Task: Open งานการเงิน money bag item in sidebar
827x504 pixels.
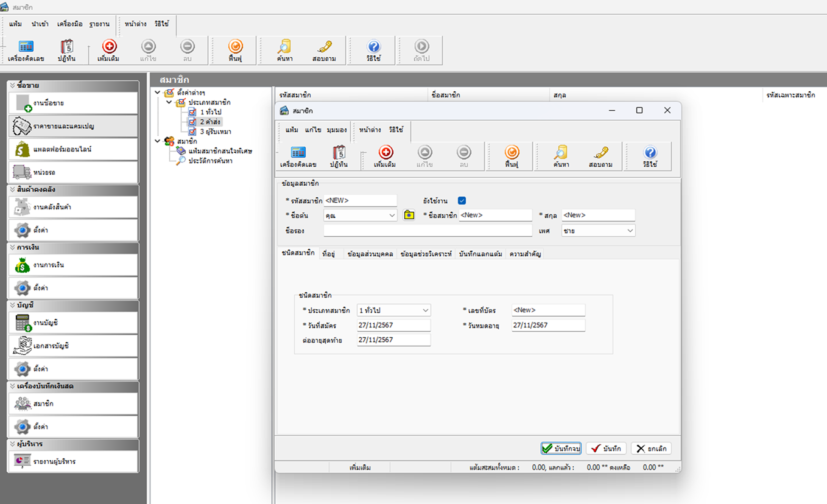Action: pyautogui.click(x=73, y=265)
